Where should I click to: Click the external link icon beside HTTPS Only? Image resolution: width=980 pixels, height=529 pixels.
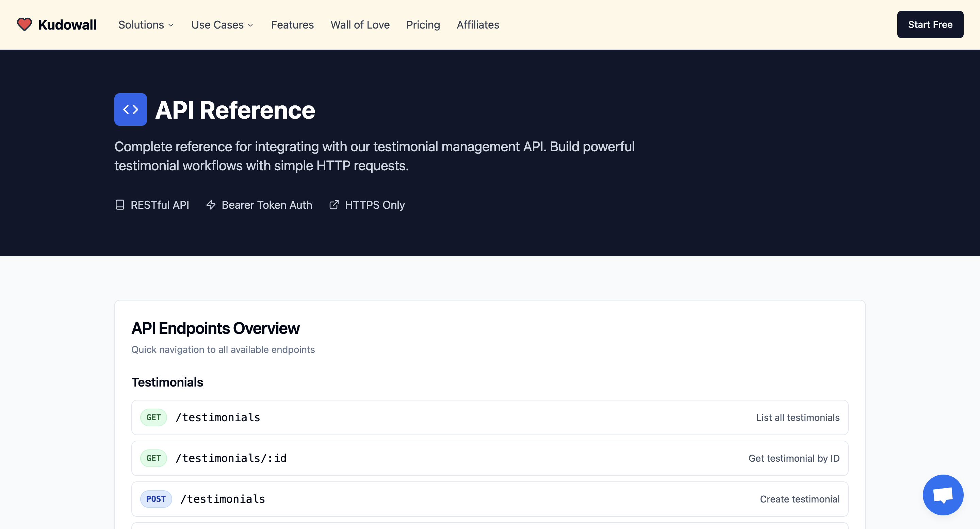coord(333,205)
